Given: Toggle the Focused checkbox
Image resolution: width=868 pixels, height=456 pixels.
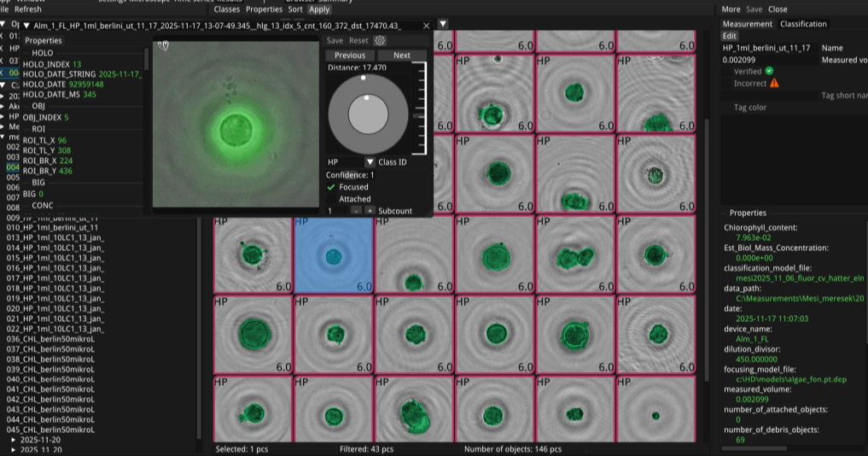Looking at the screenshot, I should (x=332, y=186).
